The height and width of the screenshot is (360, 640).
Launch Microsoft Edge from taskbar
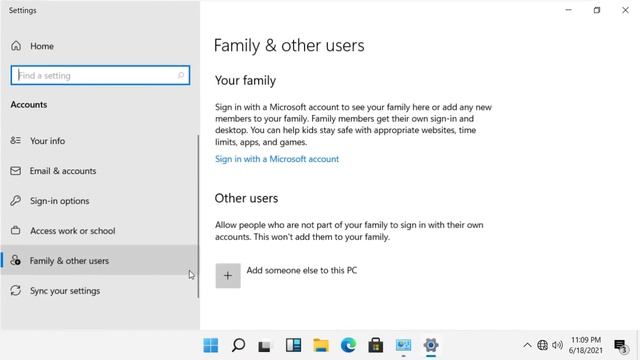pyautogui.click(x=348, y=345)
